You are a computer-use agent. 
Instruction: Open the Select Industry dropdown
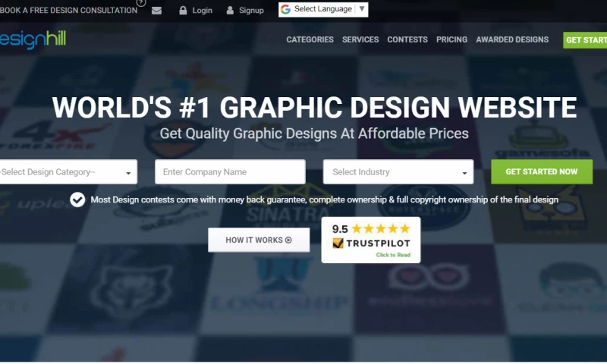click(x=398, y=171)
